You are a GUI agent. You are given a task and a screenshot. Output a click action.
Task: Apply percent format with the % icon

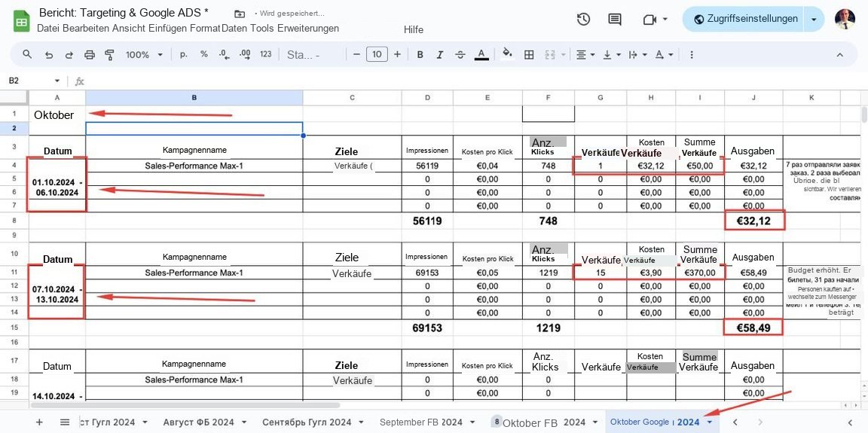pyautogui.click(x=203, y=54)
